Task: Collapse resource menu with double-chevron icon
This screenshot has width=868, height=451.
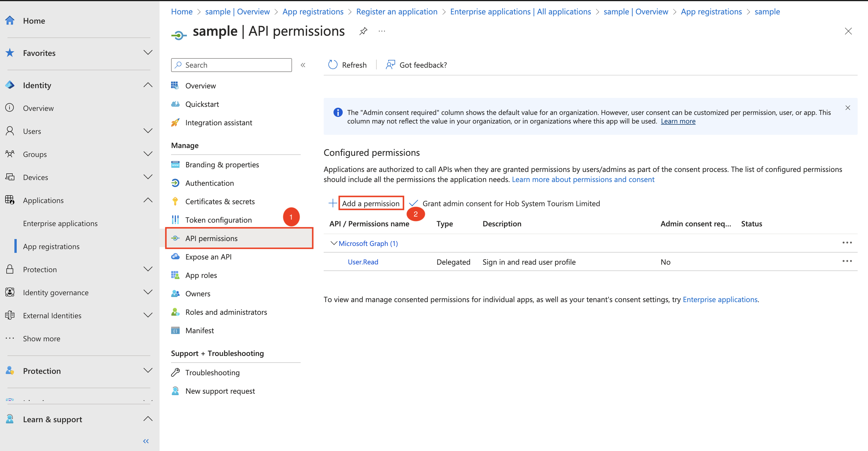Action: [x=303, y=65]
